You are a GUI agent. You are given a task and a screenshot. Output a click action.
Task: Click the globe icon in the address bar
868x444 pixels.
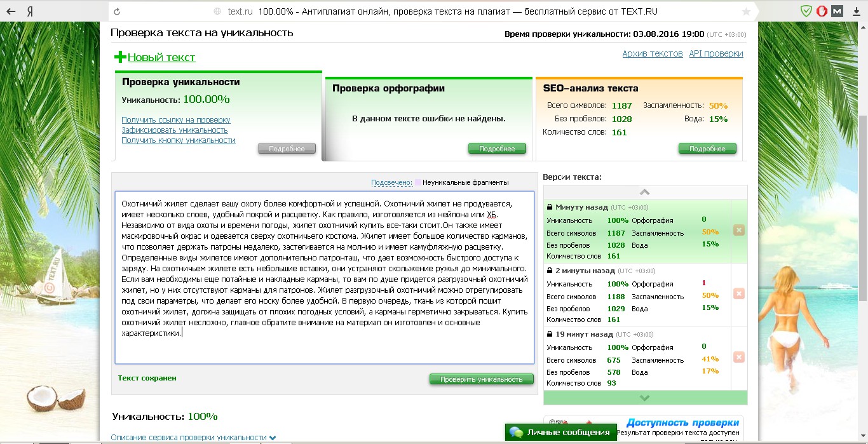point(217,11)
